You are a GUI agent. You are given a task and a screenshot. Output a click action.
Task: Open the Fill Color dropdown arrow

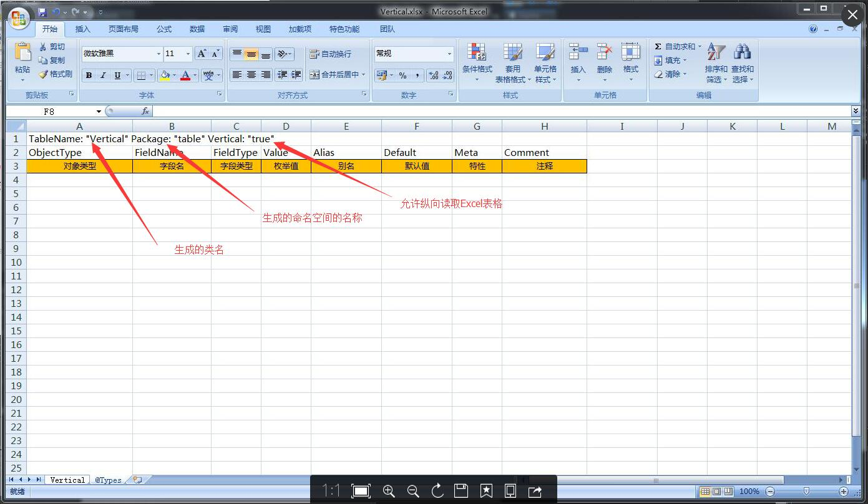[x=174, y=75]
